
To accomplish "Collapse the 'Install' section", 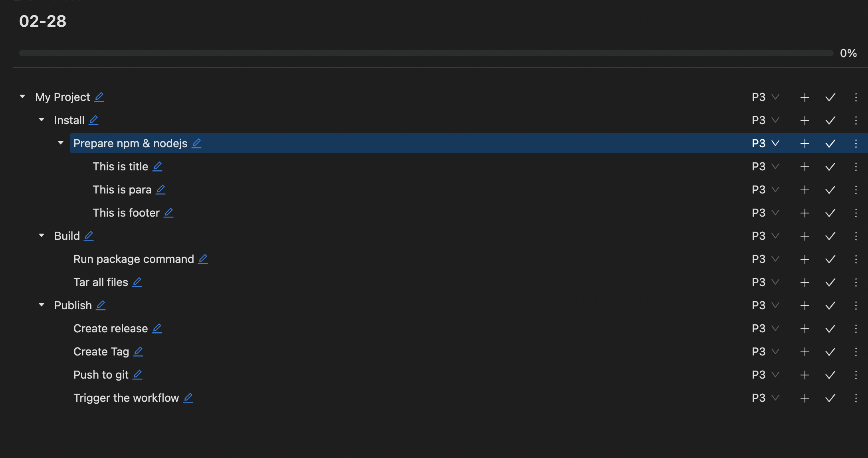I will pyautogui.click(x=42, y=119).
